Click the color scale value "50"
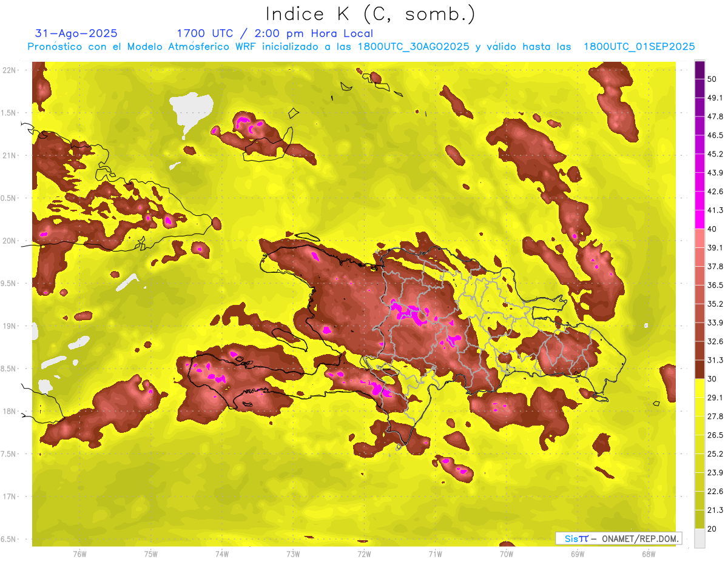728x562 pixels. (712, 79)
